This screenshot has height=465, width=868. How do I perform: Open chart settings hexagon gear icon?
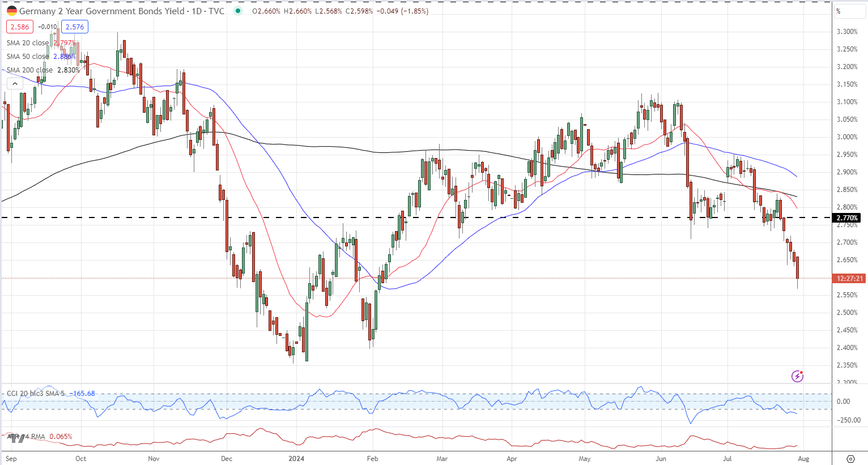click(x=850, y=458)
